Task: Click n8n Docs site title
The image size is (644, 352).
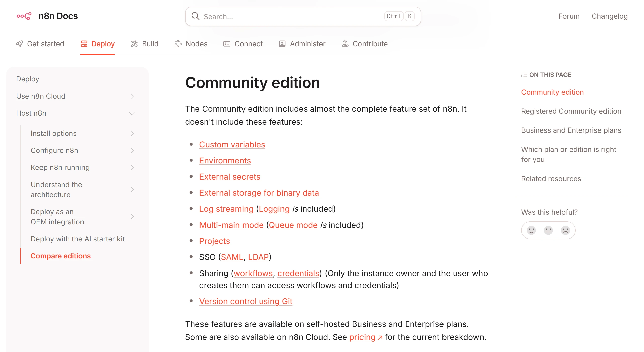Action: 58,16
